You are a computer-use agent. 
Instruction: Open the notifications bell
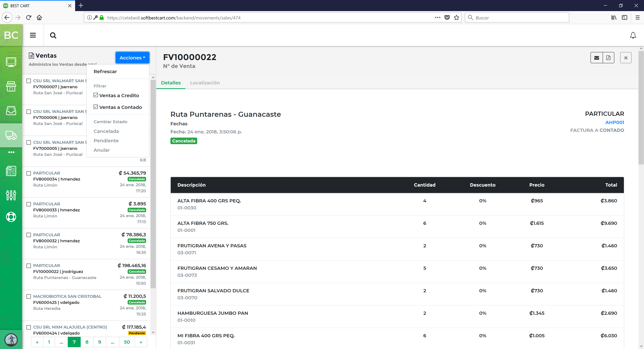(x=633, y=36)
